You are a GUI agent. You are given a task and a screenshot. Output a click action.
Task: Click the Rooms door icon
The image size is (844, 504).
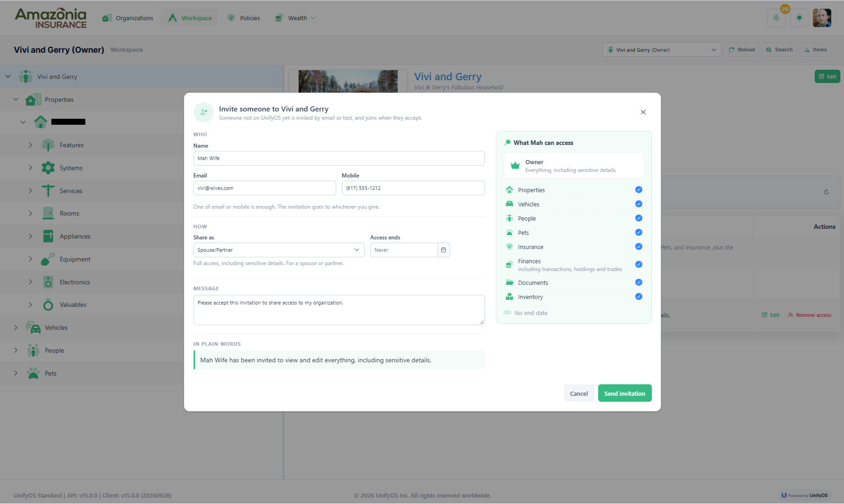(x=48, y=213)
